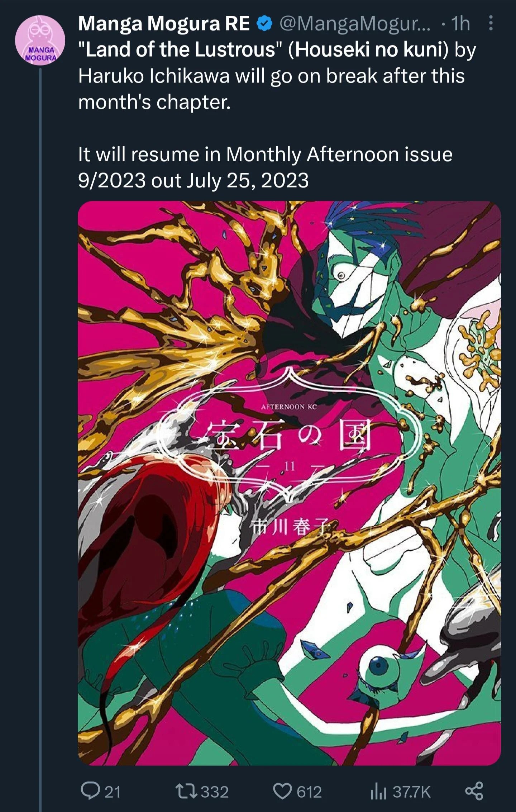Click the 21 replies count
The height and width of the screenshot is (812, 516).
113,792
